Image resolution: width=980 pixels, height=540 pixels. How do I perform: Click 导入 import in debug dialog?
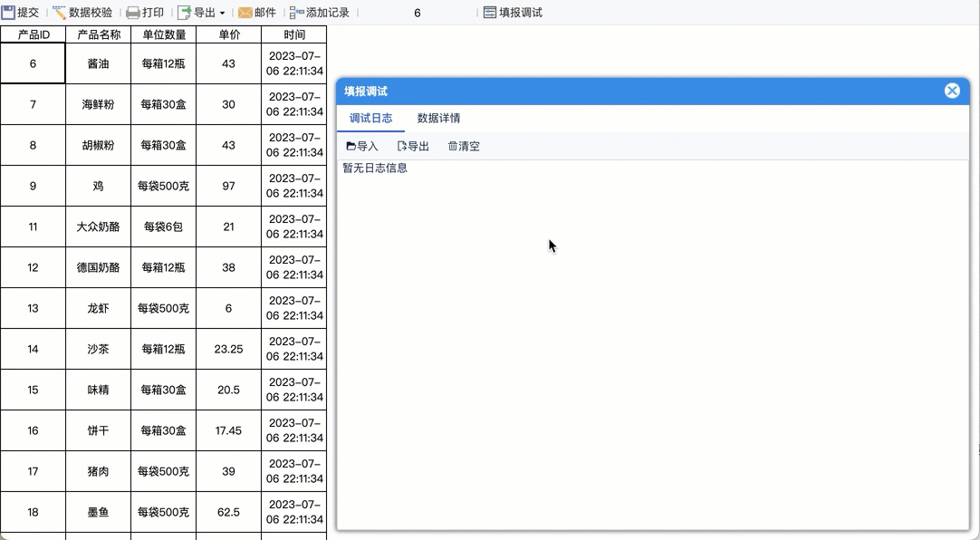tap(362, 146)
